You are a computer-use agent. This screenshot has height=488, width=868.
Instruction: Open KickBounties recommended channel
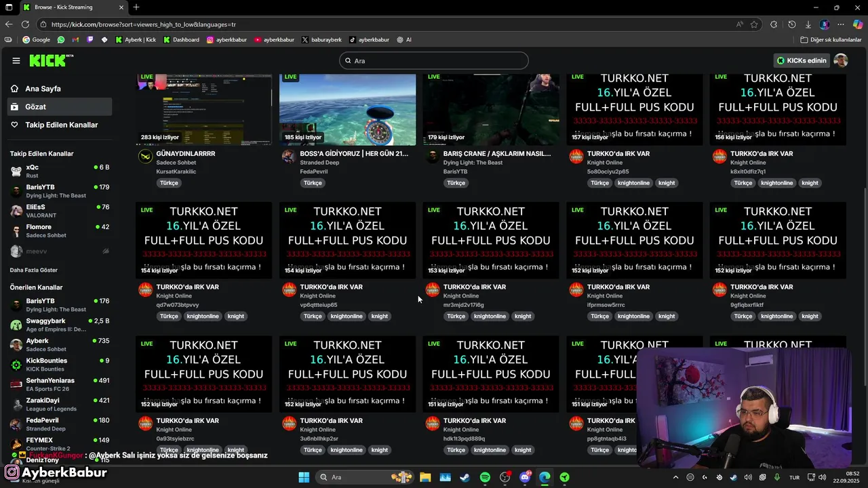pos(60,365)
